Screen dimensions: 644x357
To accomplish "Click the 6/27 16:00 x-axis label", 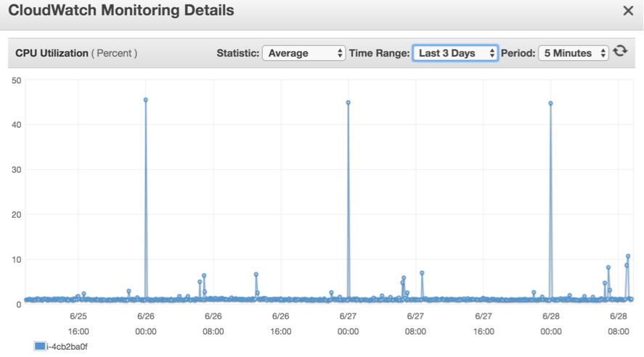I will click(x=484, y=324).
